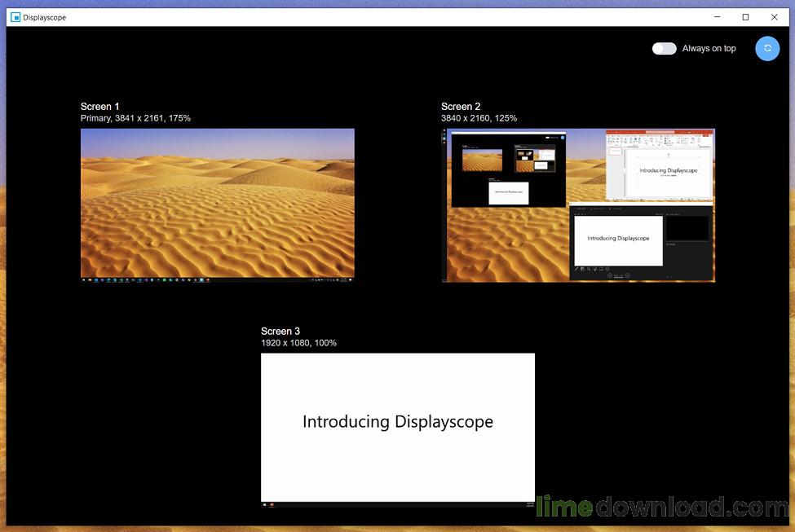This screenshot has height=532, width=795.
Task: Click presenter view slide in Screen 2 preview
Action: 618,240
